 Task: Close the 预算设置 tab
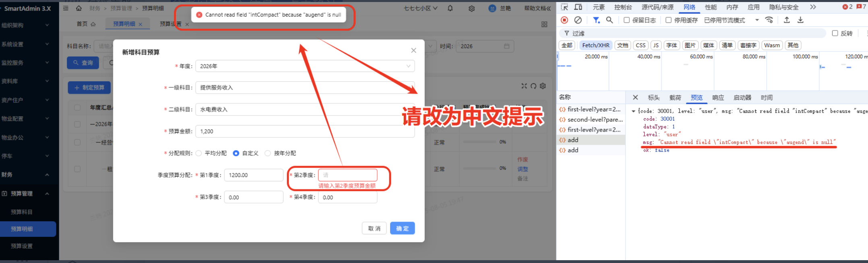click(187, 24)
